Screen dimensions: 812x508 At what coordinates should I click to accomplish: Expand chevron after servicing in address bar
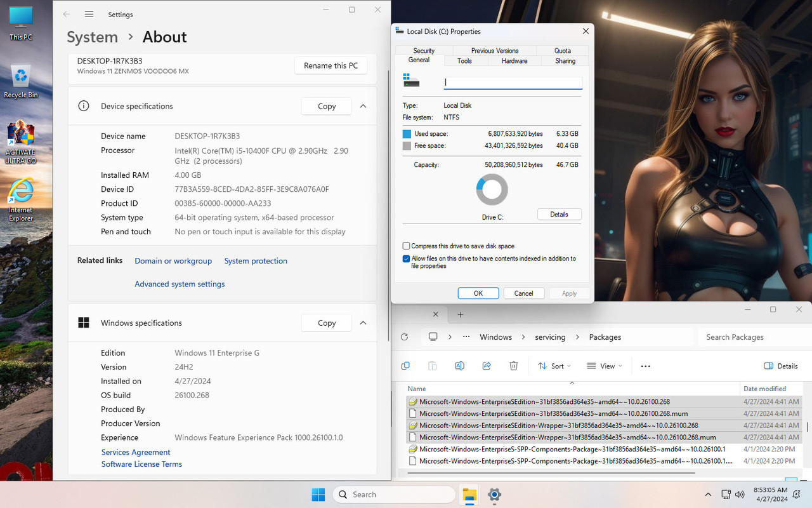pyautogui.click(x=577, y=337)
